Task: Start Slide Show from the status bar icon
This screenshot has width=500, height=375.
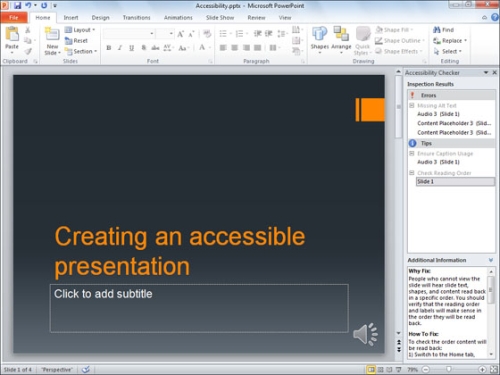Action: (x=398, y=369)
